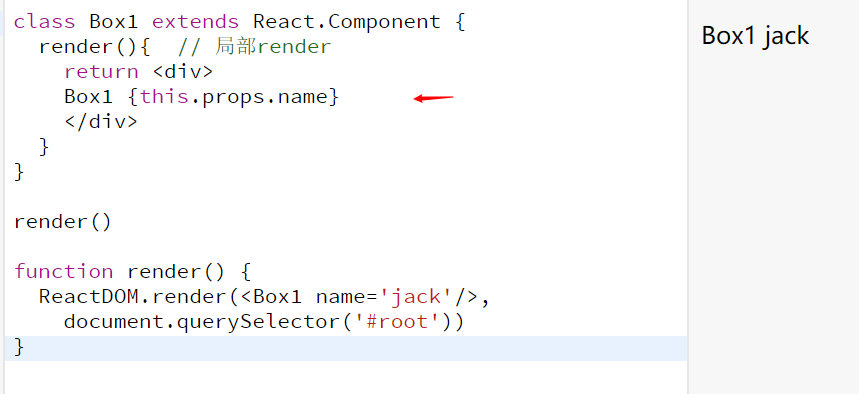Screen dimensions: 859x394
Task: Click 'Box1 {this.props.name}' code line
Action: coord(202,97)
